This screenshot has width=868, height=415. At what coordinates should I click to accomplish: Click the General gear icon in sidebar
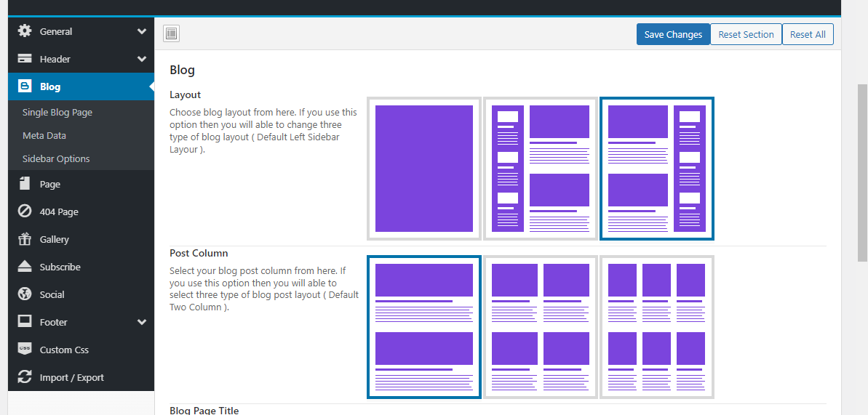[25, 31]
